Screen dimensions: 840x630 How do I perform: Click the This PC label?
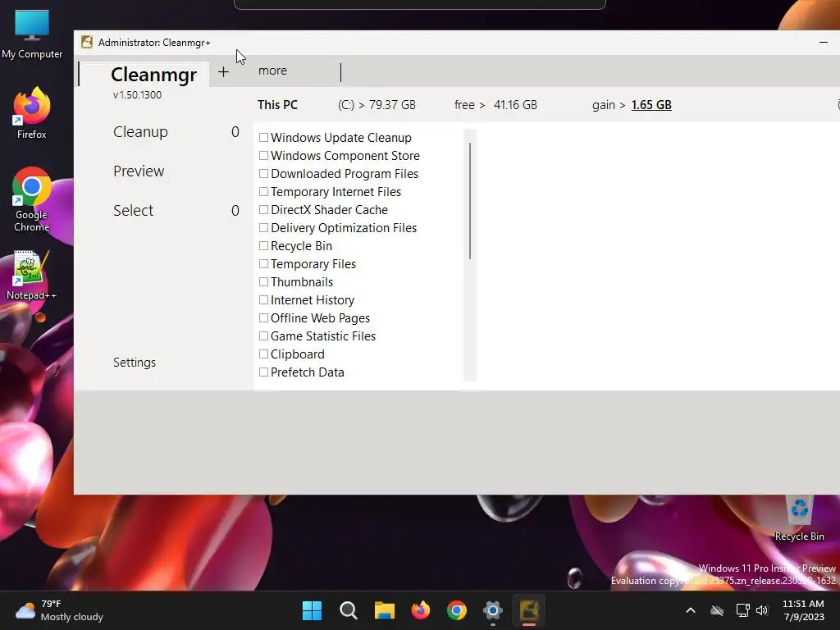[277, 105]
